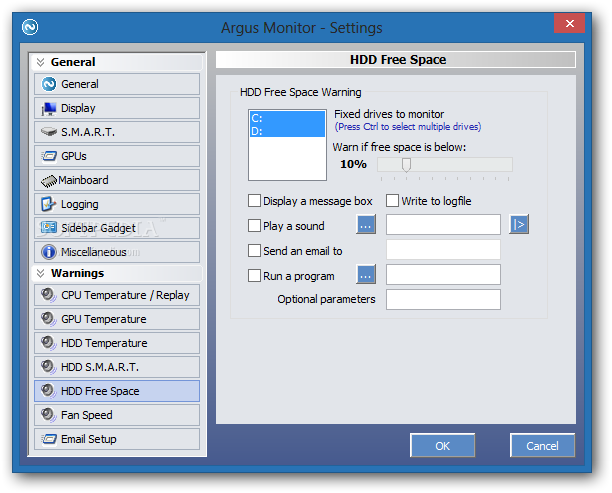Image resolution: width=612 pixels, height=493 pixels.
Task: Open Logging settings page
Action: (117, 204)
